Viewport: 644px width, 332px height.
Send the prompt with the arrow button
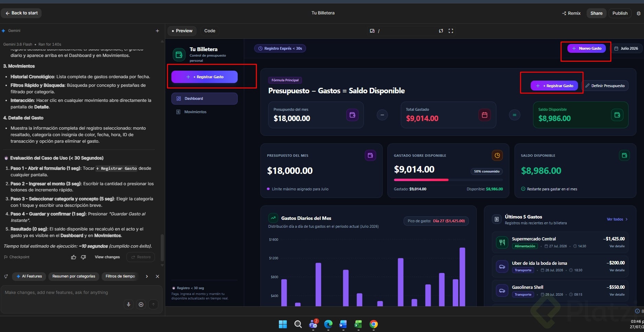coord(154,304)
